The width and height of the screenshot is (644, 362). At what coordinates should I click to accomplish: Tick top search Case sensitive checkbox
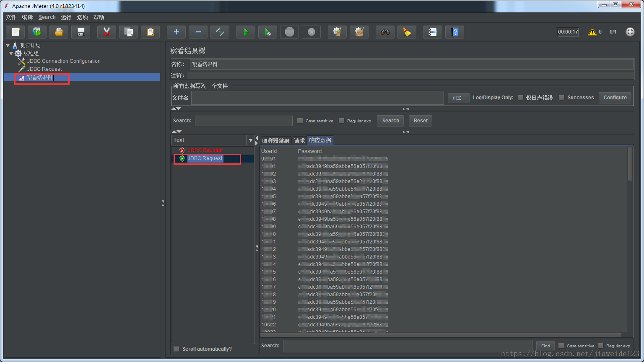click(x=300, y=121)
